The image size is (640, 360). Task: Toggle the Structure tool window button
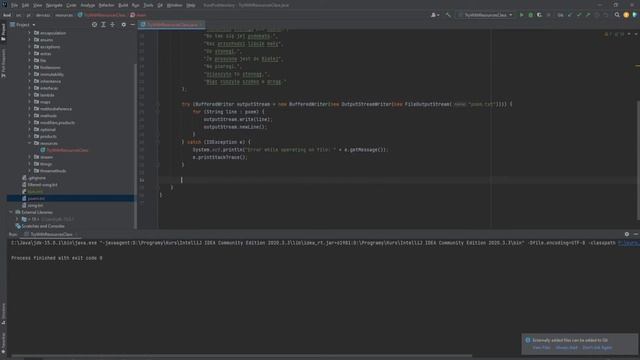click(3, 313)
